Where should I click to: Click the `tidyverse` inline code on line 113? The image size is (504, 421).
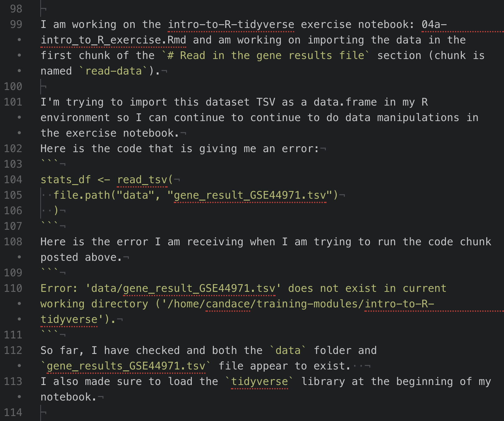(259, 381)
